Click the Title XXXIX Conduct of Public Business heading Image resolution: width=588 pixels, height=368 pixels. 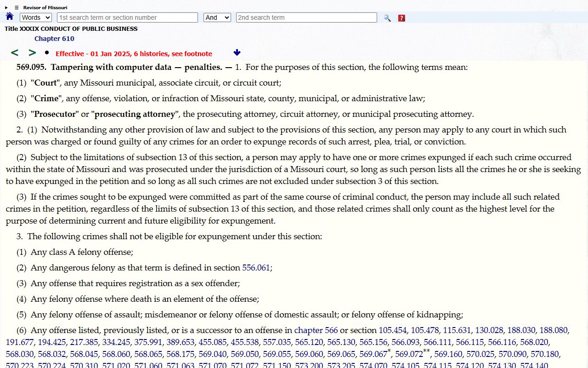pos(71,29)
